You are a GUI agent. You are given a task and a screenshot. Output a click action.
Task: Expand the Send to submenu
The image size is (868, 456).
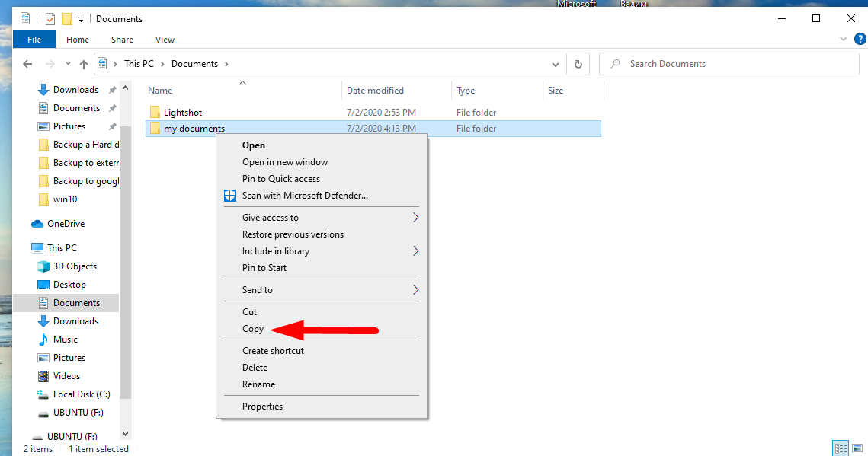click(x=258, y=290)
